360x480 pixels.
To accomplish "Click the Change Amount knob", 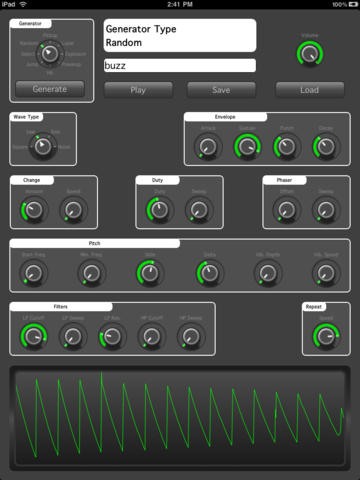I will [x=34, y=210].
